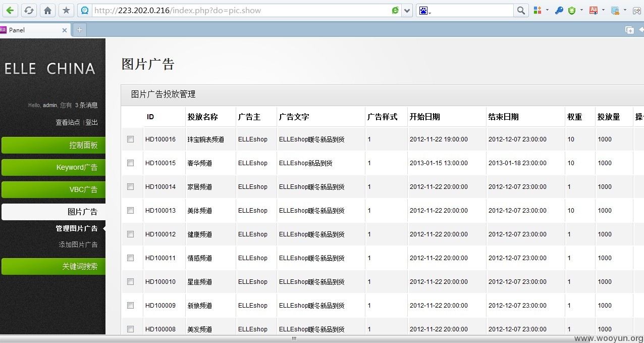Close the Panel tab

coord(65,30)
